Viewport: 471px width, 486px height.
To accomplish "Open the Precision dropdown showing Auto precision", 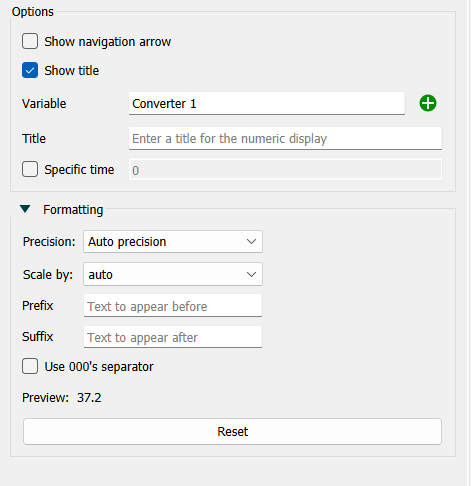I will [173, 242].
